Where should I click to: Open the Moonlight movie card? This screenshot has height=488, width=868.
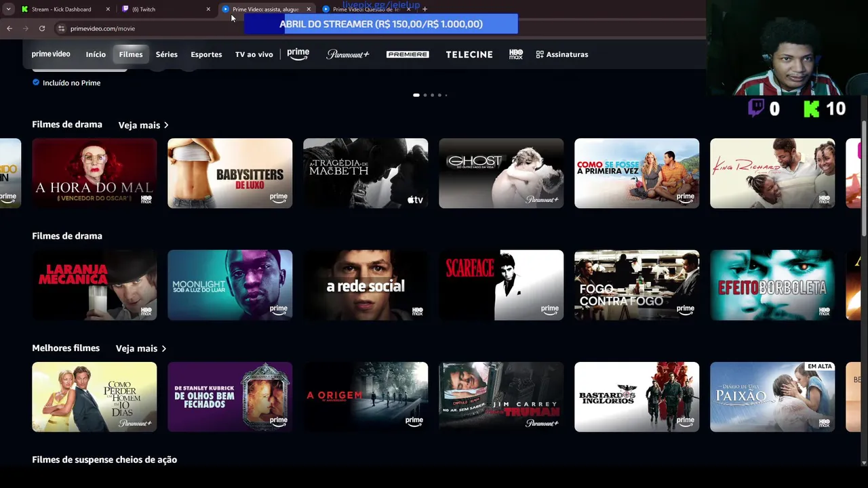[x=230, y=285]
